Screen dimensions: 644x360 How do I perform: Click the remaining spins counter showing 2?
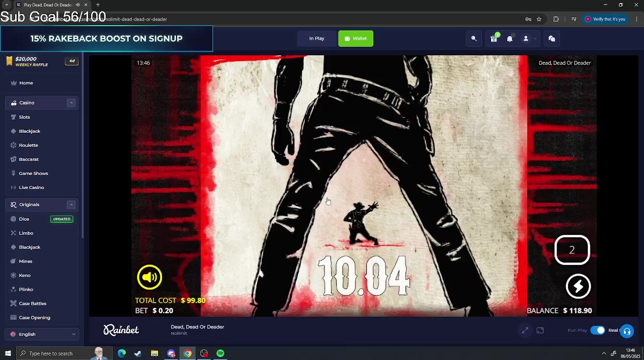(x=572, y=250)
